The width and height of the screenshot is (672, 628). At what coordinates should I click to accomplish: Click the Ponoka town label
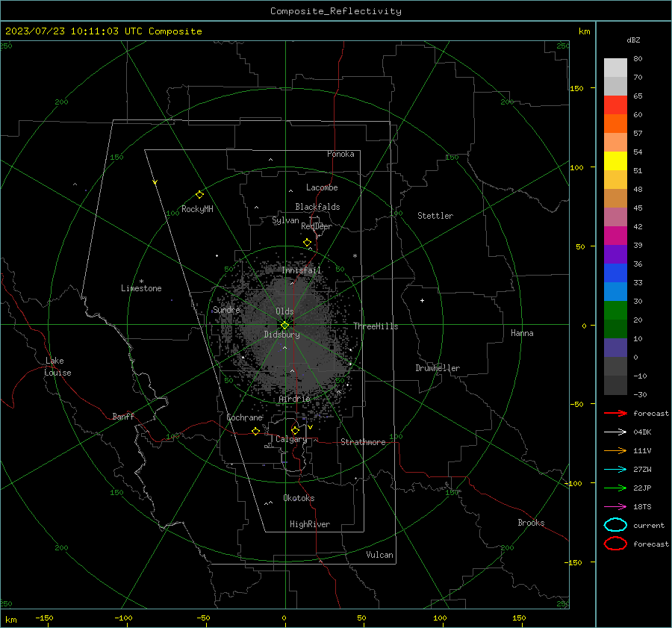tap(340, 155)
